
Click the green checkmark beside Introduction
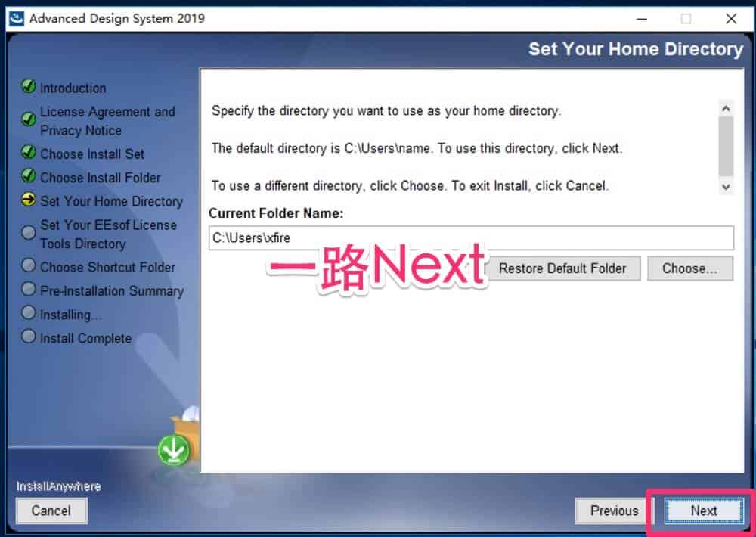[29, 86]
